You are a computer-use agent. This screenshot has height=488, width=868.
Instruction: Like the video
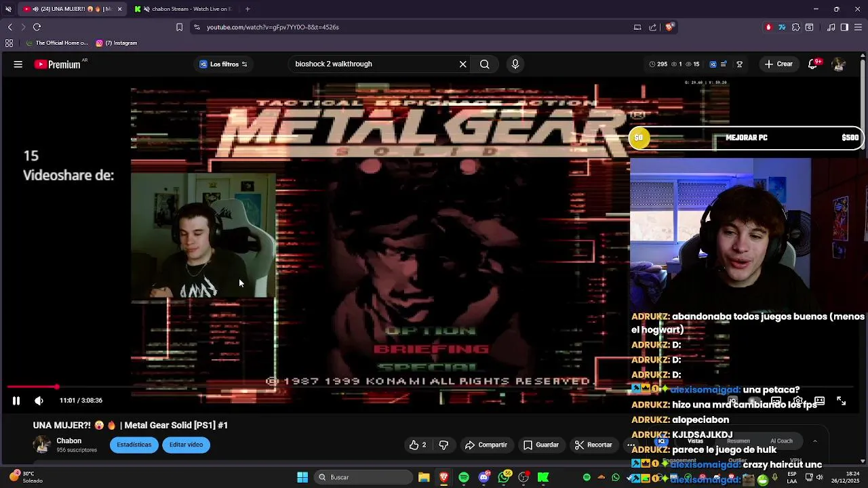coord(418,445)
